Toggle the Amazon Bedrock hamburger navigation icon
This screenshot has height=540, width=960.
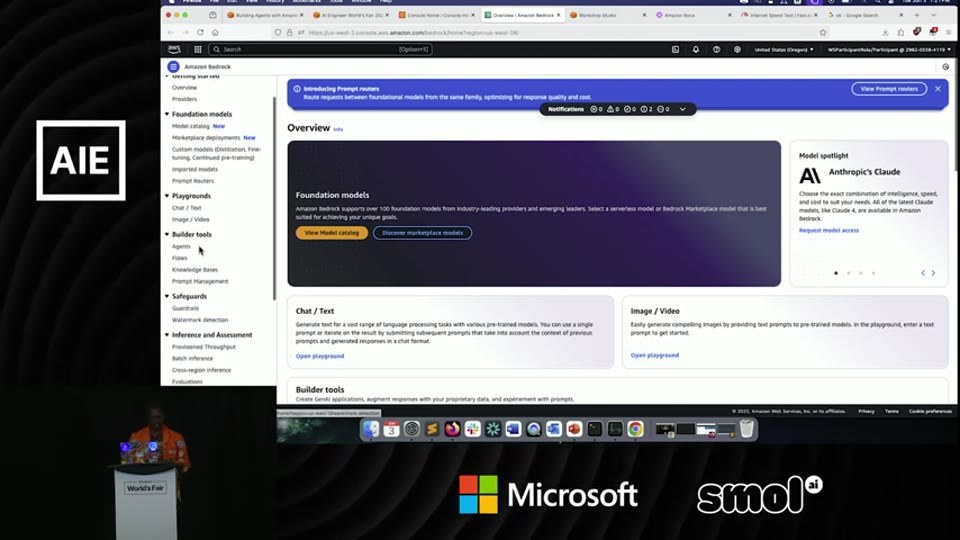pos(173,67)
